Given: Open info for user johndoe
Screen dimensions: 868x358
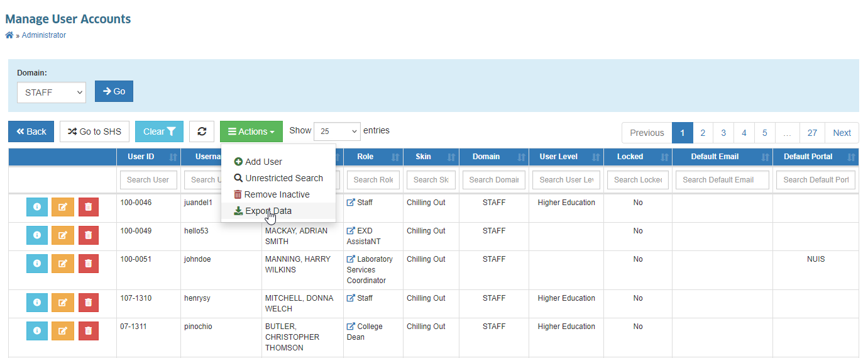Looking at the screenshot, I should coord(37,263).
